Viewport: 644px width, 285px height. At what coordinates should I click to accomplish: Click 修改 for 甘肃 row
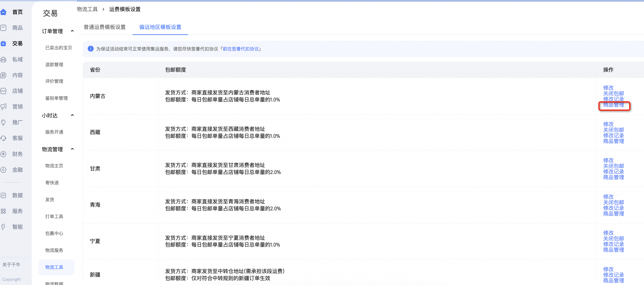point(608,160)
